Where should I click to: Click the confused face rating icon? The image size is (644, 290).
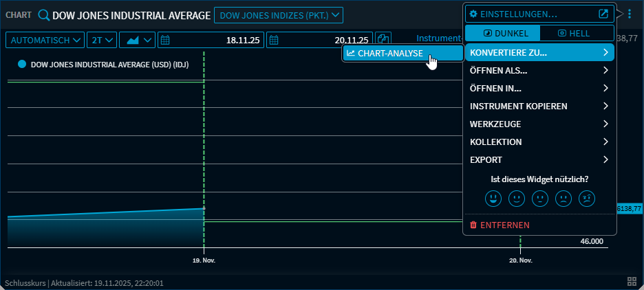[586, 199]
